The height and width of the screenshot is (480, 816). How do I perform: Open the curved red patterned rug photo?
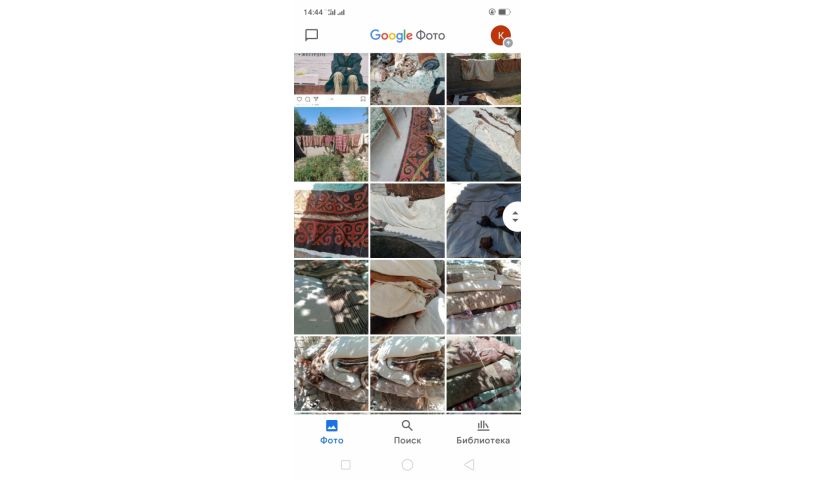tap(407, 144)
